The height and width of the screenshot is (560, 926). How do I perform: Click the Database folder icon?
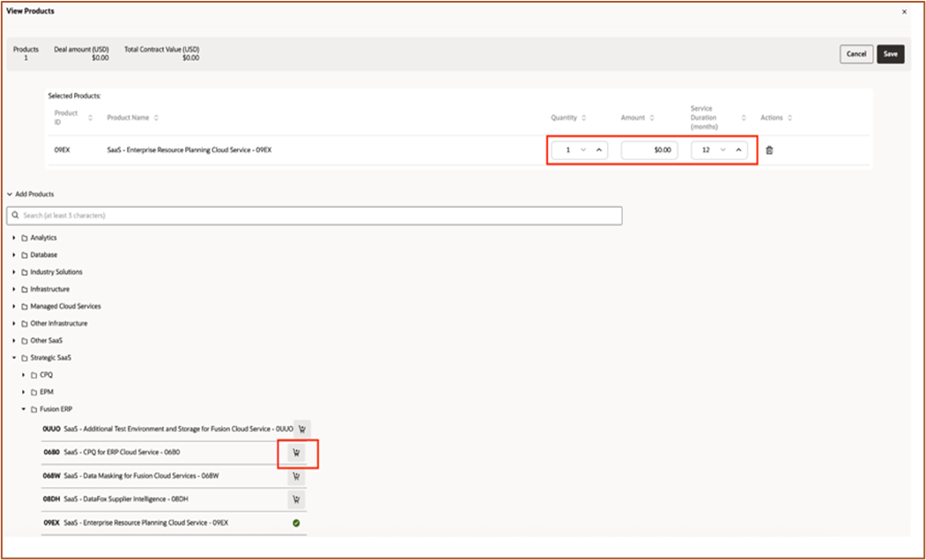tap(25, 255)
